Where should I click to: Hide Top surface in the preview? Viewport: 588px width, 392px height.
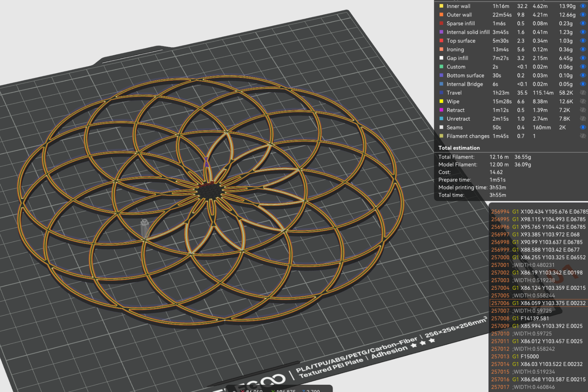click(x=583, y=41)
